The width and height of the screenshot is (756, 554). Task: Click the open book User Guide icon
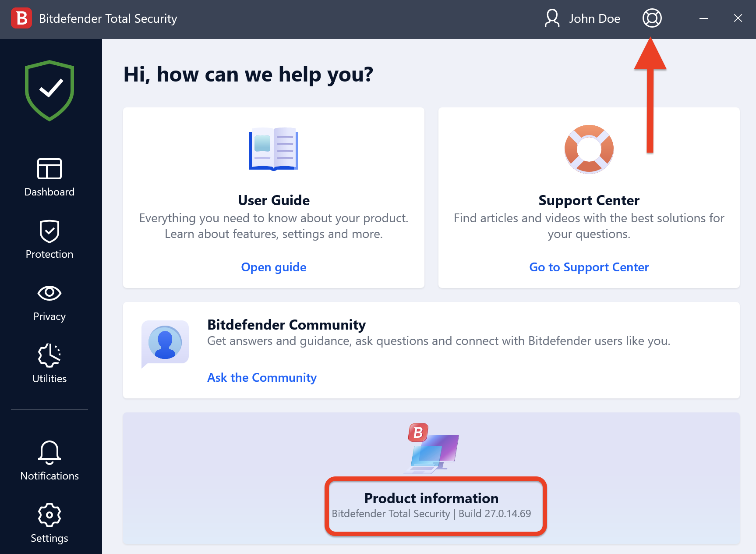274,149
